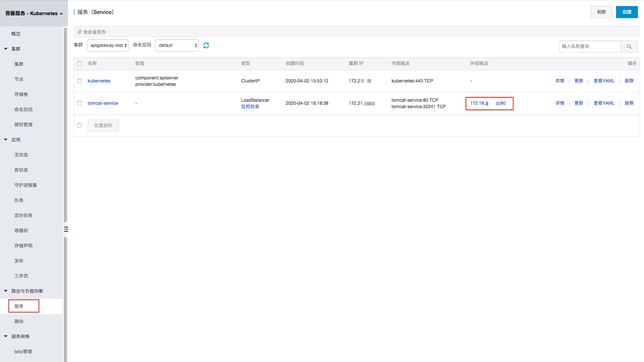Image resolution: width=644 pixels, height=362 pixels.
Task: Open 授权管理 in the sidebar
Action: (x=23, y=124)
